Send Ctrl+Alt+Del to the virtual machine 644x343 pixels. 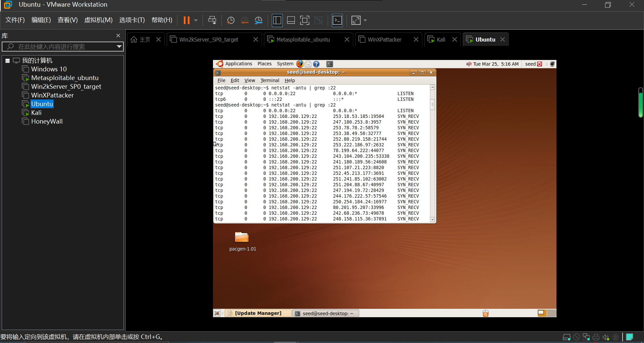click(x=212, y=20)
